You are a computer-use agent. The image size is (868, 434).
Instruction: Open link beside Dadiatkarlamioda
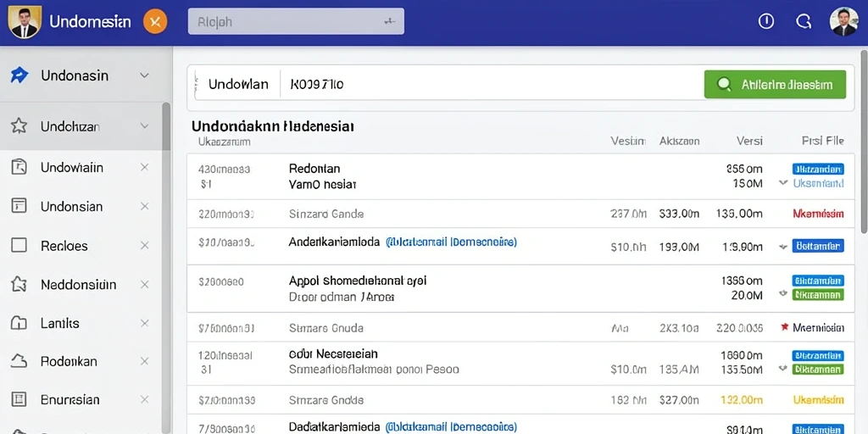click(x=451, y=427)
